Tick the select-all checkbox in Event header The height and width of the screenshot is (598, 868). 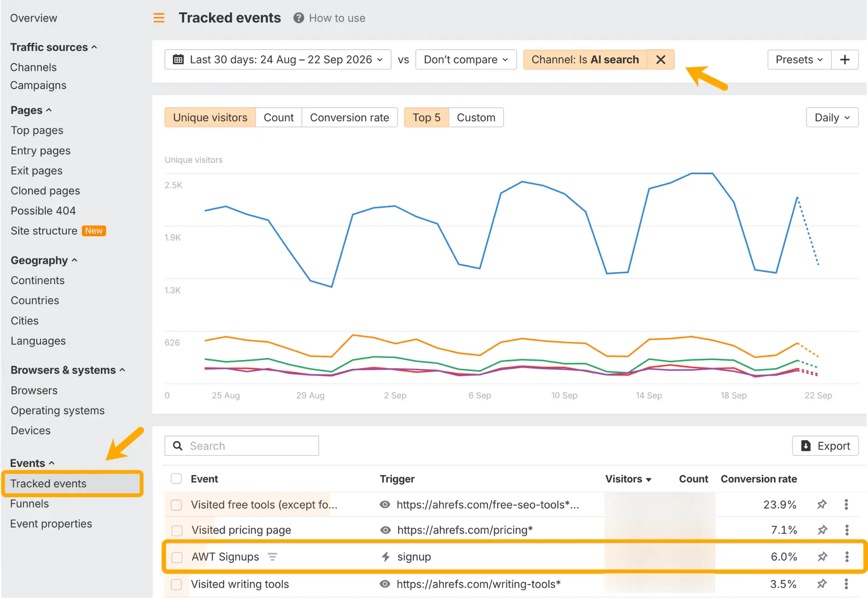click(176, 479)
